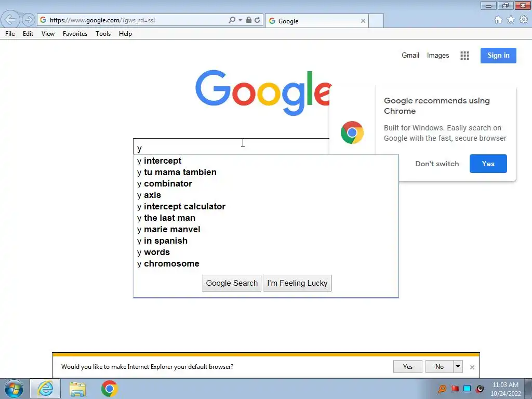Select suggestion 'y chromosome'

click(x=265, y=263)
